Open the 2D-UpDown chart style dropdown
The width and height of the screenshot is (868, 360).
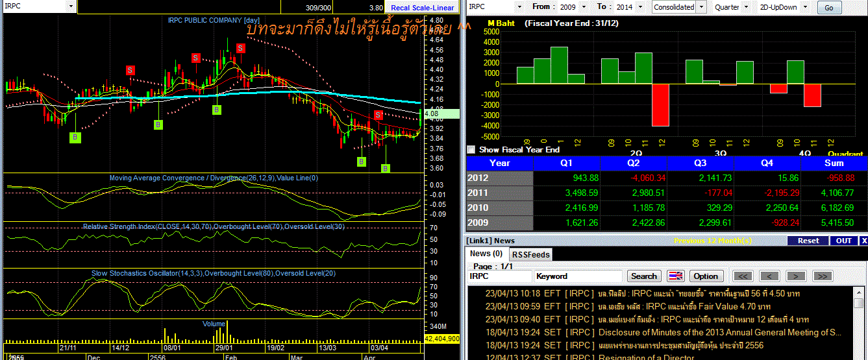coord(806,6)
